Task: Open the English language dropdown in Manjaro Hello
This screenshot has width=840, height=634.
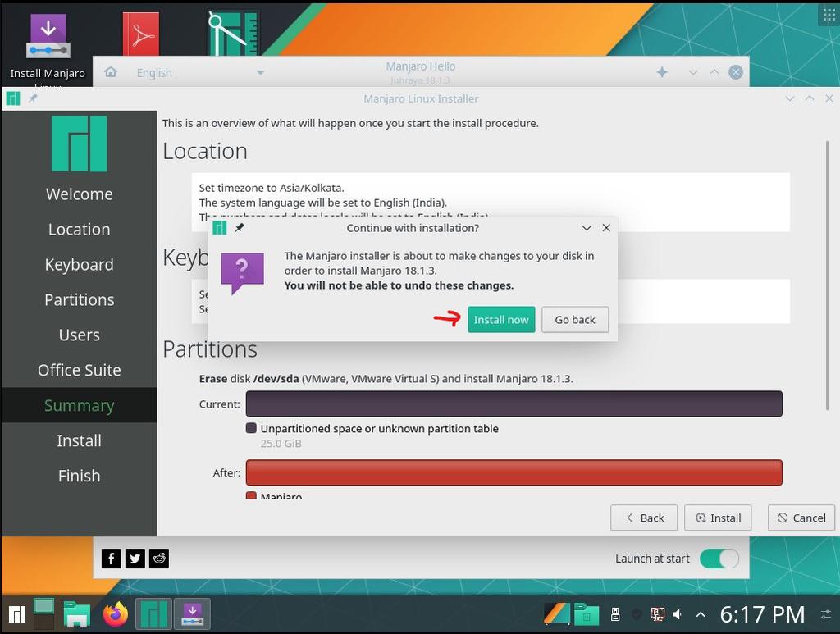Action: (200, 72)
